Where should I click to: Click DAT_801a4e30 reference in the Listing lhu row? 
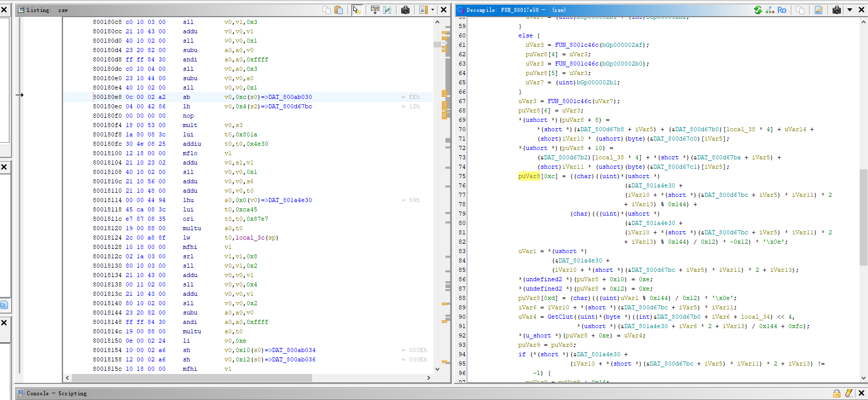(x=290, y=200)
